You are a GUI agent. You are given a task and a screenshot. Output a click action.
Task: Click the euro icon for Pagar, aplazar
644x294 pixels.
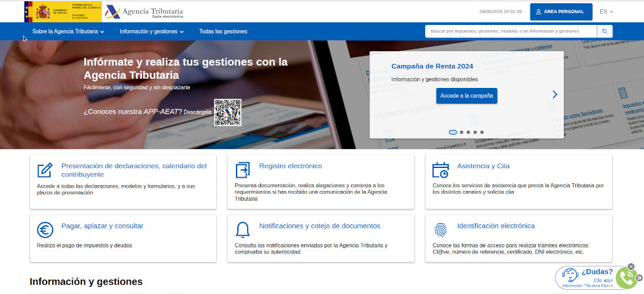point(45,230)
